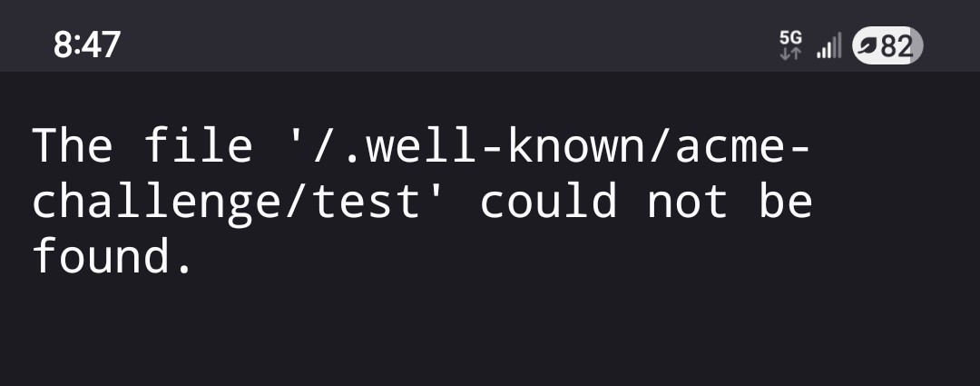Click the word "found." on last line

114,258
